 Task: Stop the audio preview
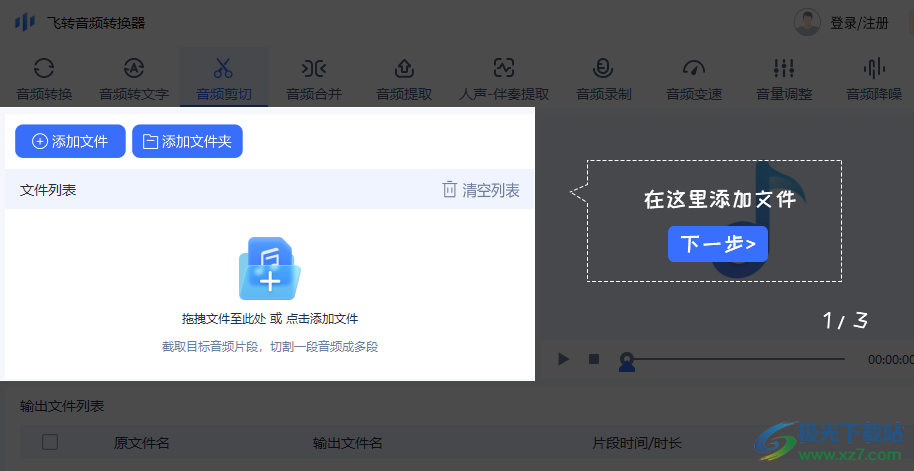coord(594,359)
